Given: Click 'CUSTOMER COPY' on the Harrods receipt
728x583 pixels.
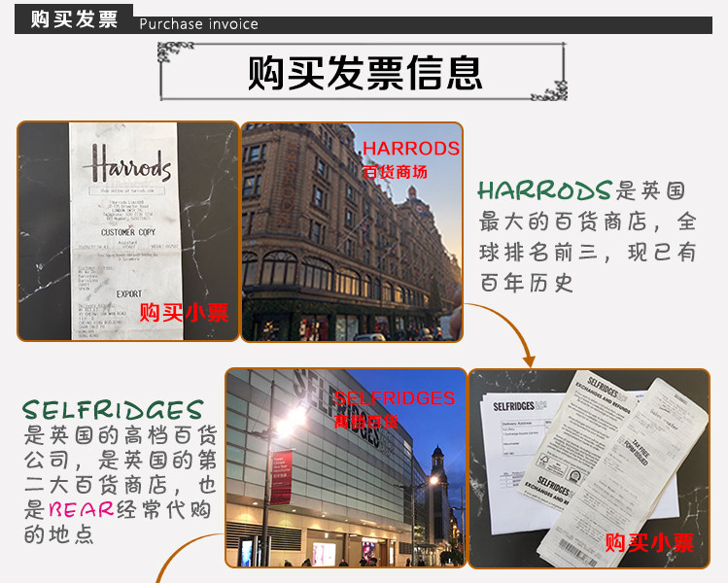Looking at the screenshot, I should tap(128, 232).
